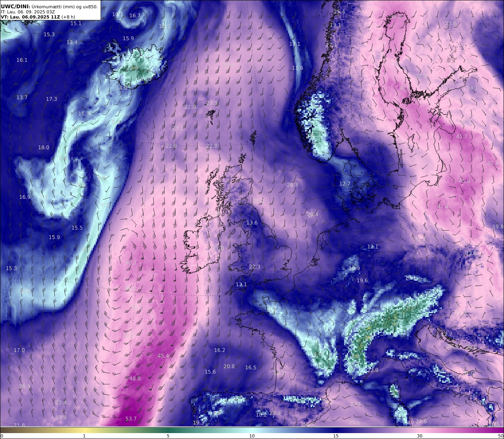Click the 27.9 map value
This screenshot has width=504, height=439.
[x=61, y=417]
